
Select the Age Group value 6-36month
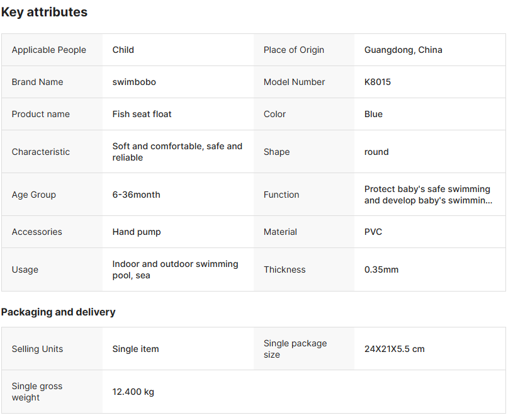[136, 195]
